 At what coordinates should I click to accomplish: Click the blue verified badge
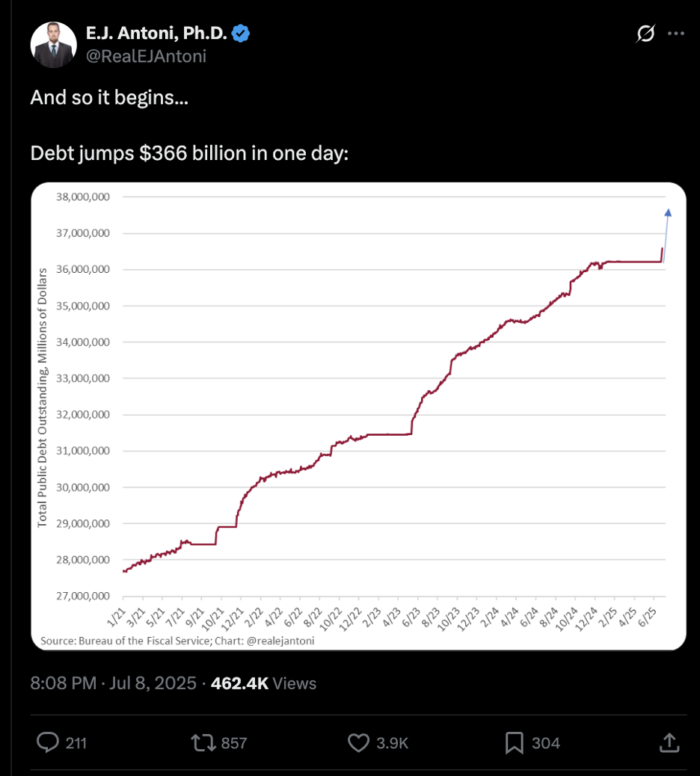click(x=241, y=33)
